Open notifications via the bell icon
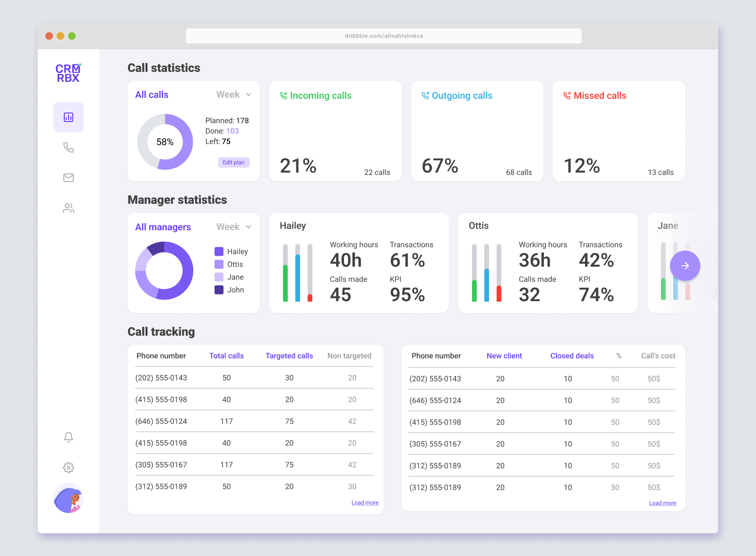The height and width of the screenshot is (556, 756). pyautogui.click(x=68, y=437)
